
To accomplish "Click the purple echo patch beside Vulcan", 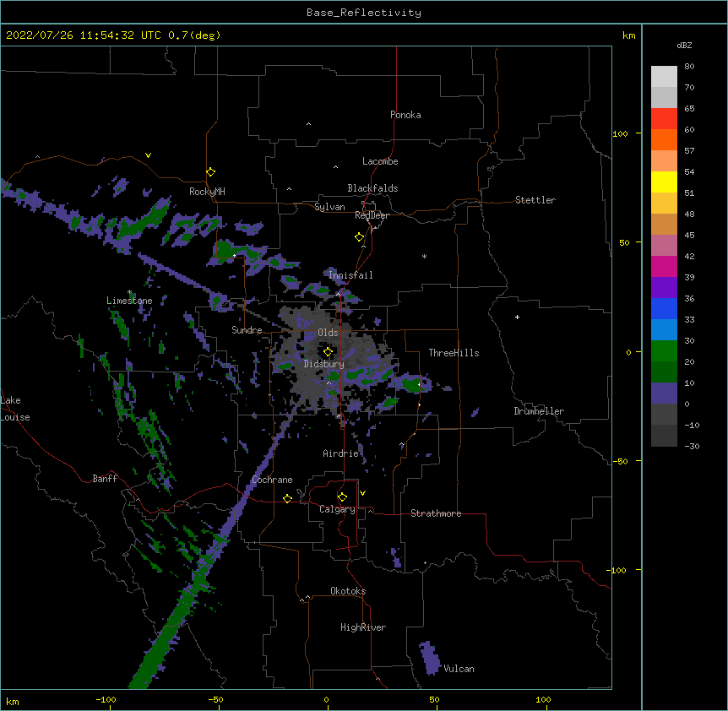I will [x=430, y=658].
